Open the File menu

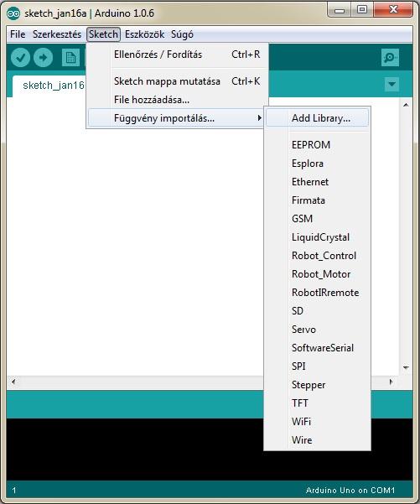tap(18, 34)
